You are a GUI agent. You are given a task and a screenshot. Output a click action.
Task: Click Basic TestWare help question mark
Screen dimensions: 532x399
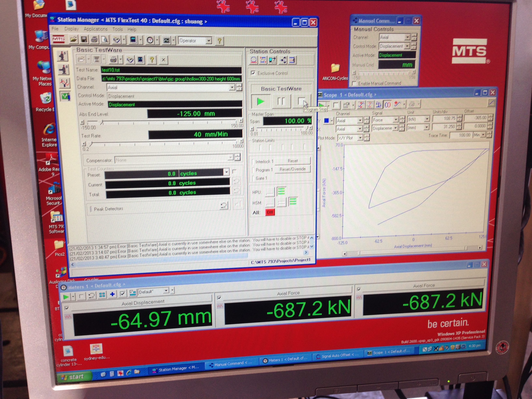coord(152,60)
